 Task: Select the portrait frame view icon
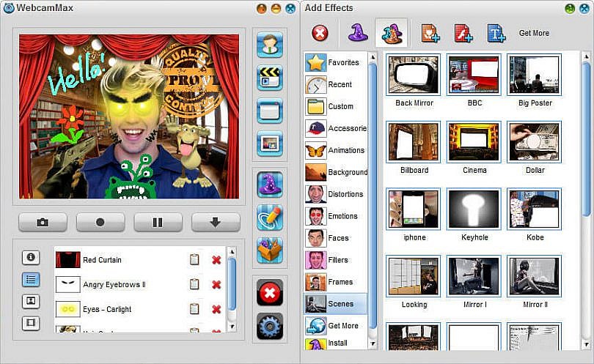pos(31,301)
